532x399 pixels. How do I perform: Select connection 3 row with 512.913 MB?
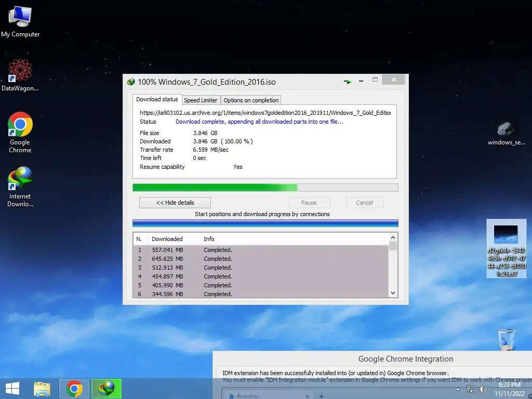click(261, 268)
